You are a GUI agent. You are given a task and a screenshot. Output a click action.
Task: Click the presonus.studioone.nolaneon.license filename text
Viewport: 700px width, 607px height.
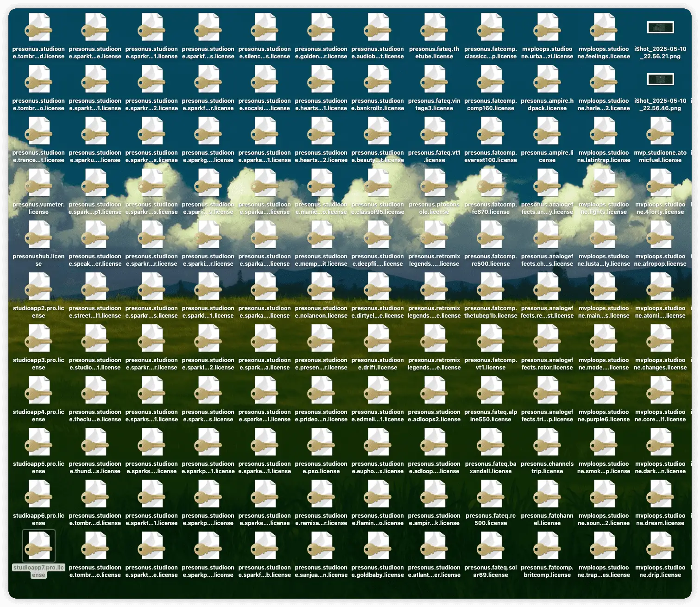[321, 312]
